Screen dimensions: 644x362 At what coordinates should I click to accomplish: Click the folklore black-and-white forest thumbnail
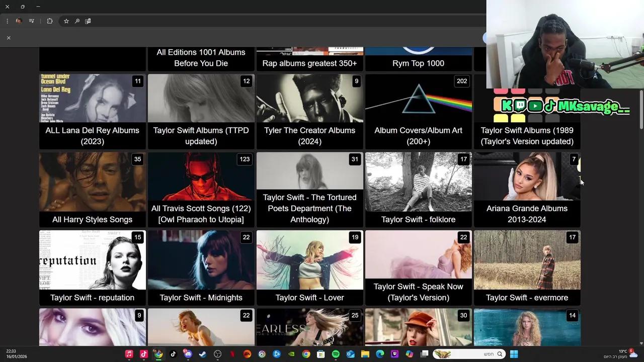tap(418, 182)
